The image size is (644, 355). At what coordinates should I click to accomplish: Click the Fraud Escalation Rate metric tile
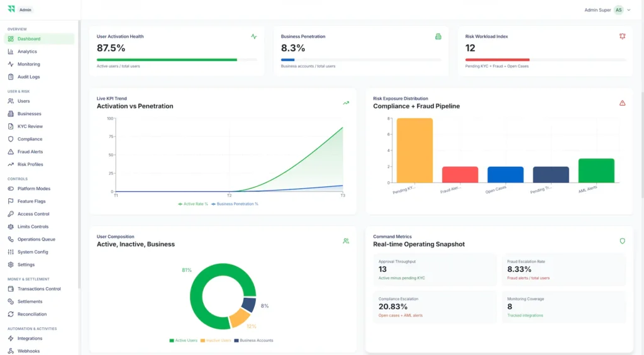point(563,270)
